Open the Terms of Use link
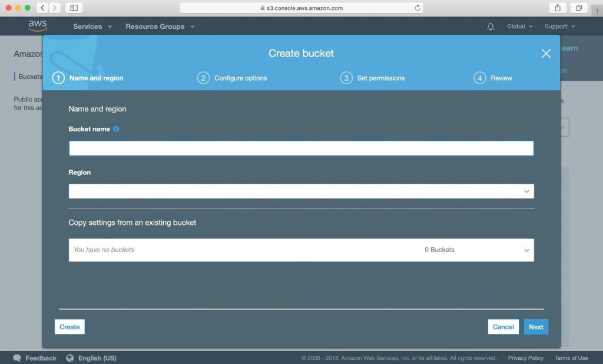The height and width of the screenshot is (364, 603). pyautogui.click(x=571, y=358)
